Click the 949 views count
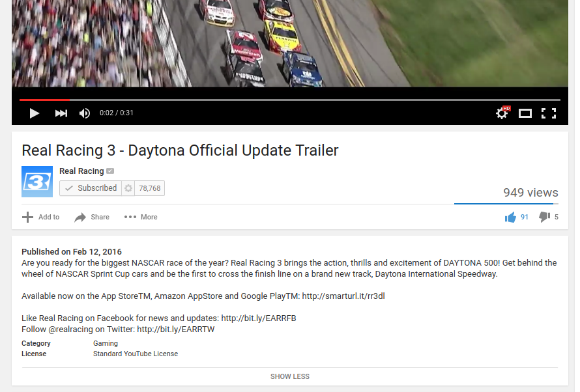580x392 pixels. 530,193
